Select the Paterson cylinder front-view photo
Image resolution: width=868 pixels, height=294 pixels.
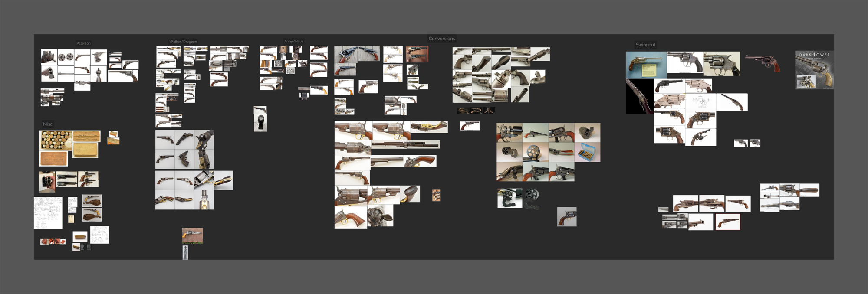click(66, 57)
